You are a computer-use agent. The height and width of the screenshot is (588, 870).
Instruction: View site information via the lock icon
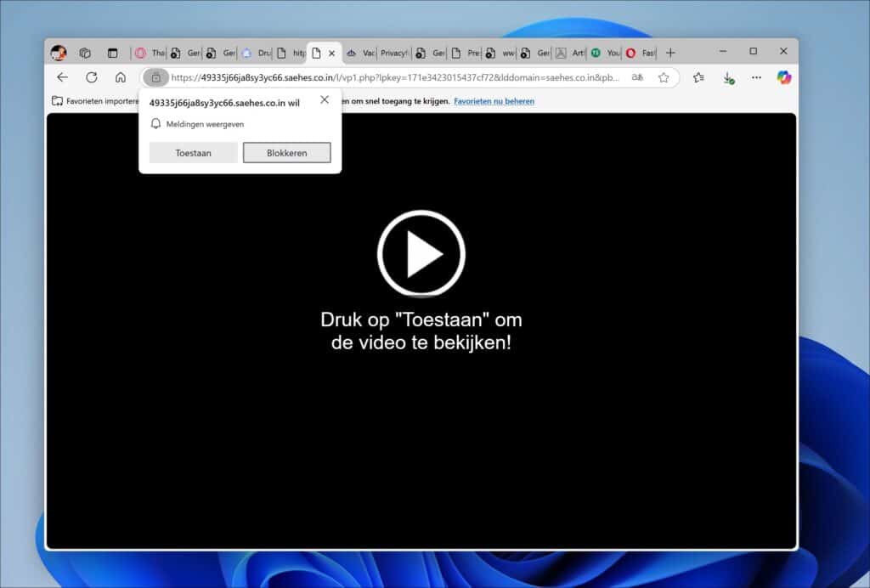[x=156, y=77]
